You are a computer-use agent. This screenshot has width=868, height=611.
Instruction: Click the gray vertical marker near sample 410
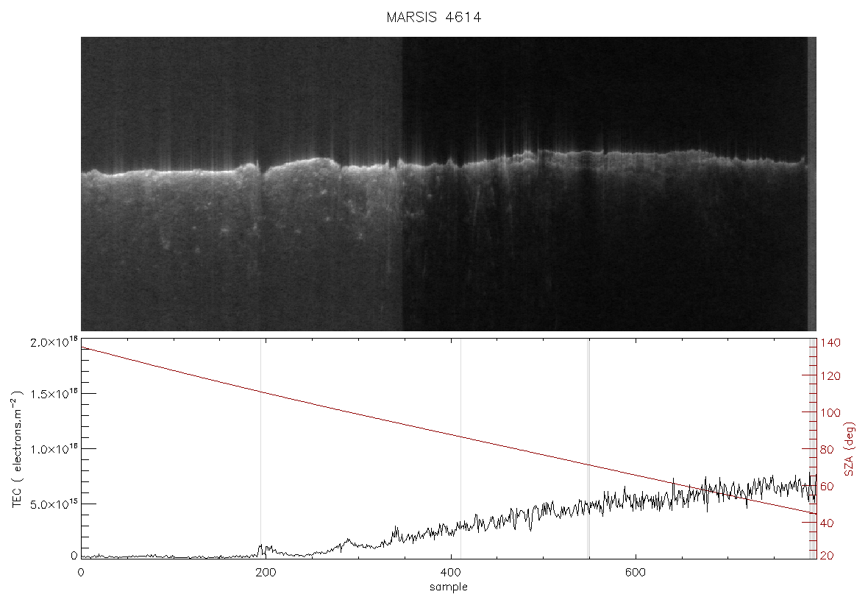[x=460, y=448]
